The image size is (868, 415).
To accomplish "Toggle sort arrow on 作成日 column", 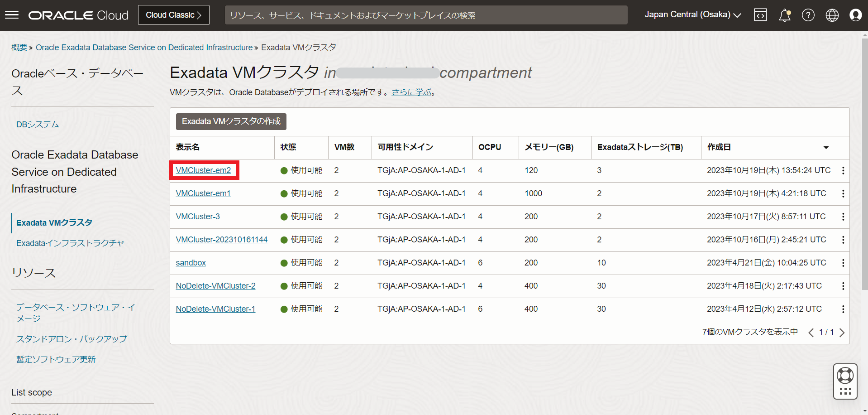I will (x=825, y=147).
